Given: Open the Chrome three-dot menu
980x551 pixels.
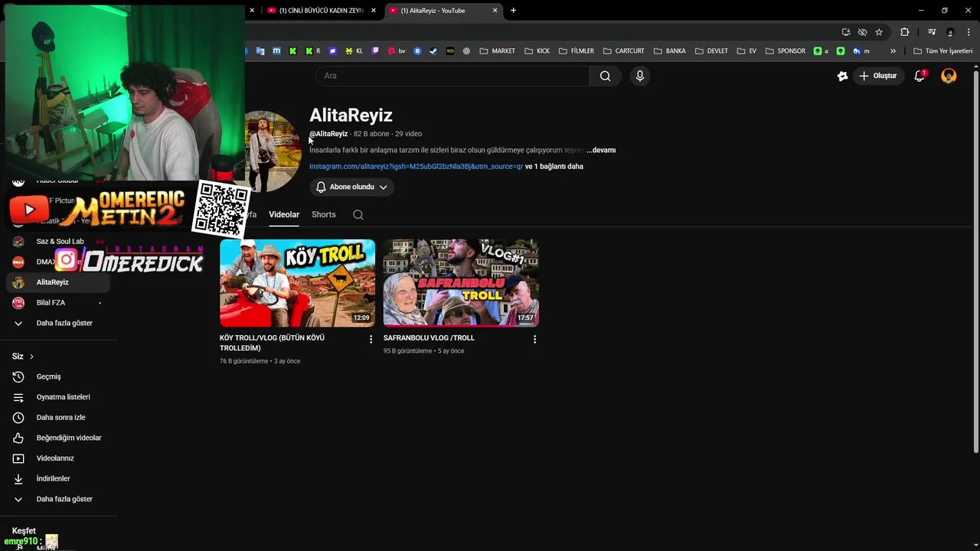Looking at the screenshot, I should click(x=969, y=32).
